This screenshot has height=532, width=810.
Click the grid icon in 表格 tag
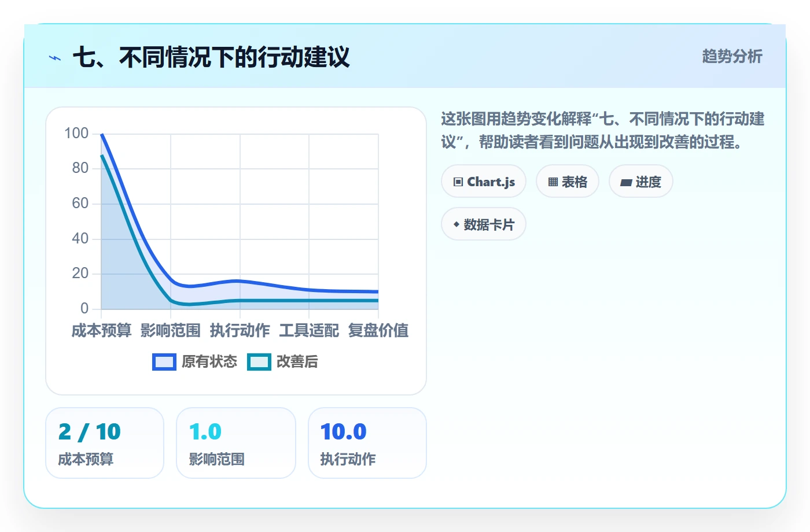[x=553, y=182]
